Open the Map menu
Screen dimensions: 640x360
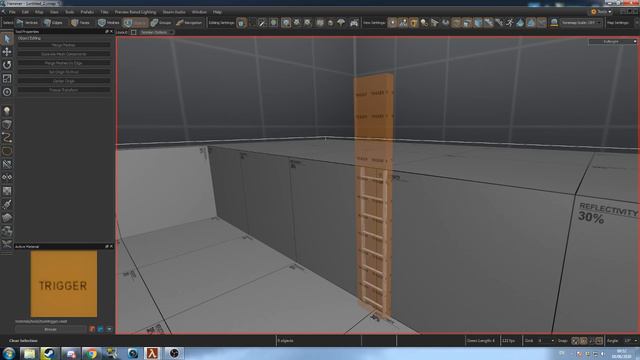[x=39, y=12]
